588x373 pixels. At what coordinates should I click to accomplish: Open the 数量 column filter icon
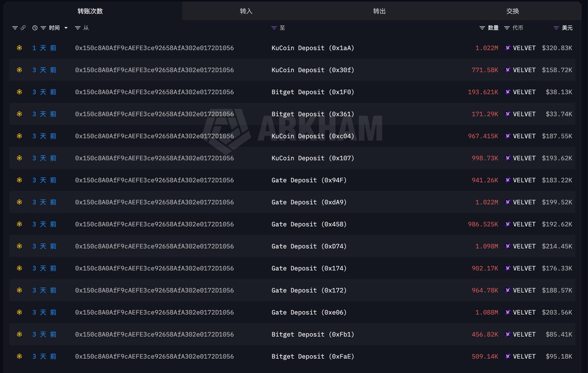[482, 28]
